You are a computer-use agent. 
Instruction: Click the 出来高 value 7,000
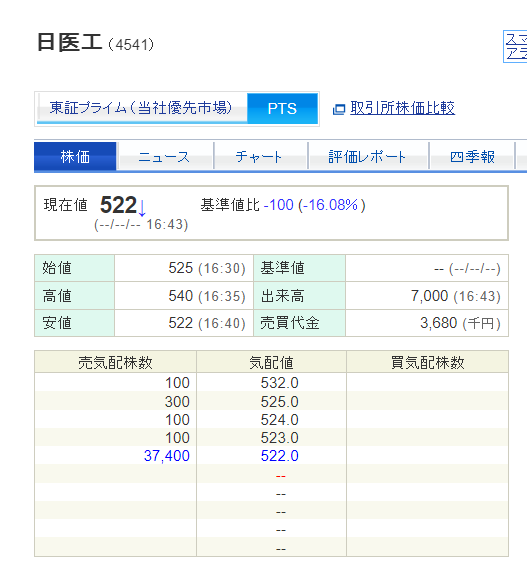click(429, 296)
